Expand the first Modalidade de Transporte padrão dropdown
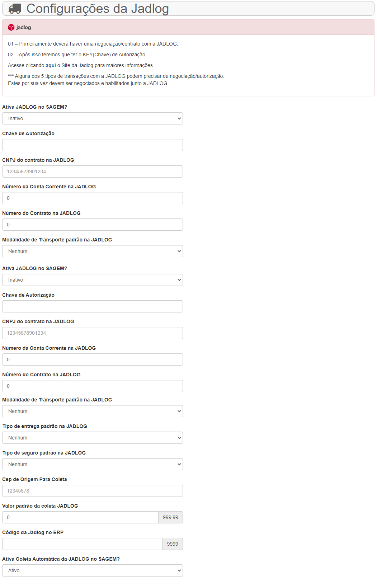 click(93, 251)
